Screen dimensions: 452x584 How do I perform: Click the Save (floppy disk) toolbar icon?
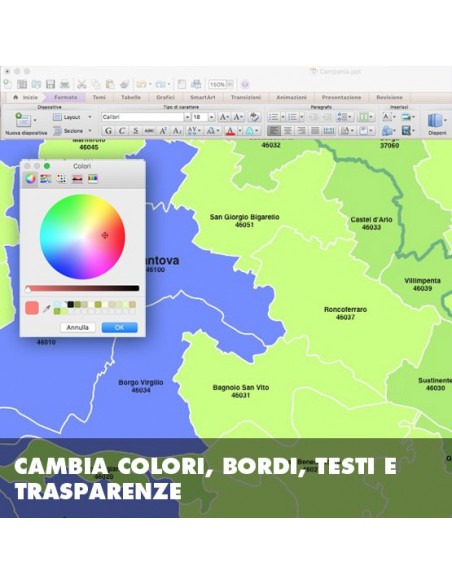pyautogui.click(x=50, y=85)
